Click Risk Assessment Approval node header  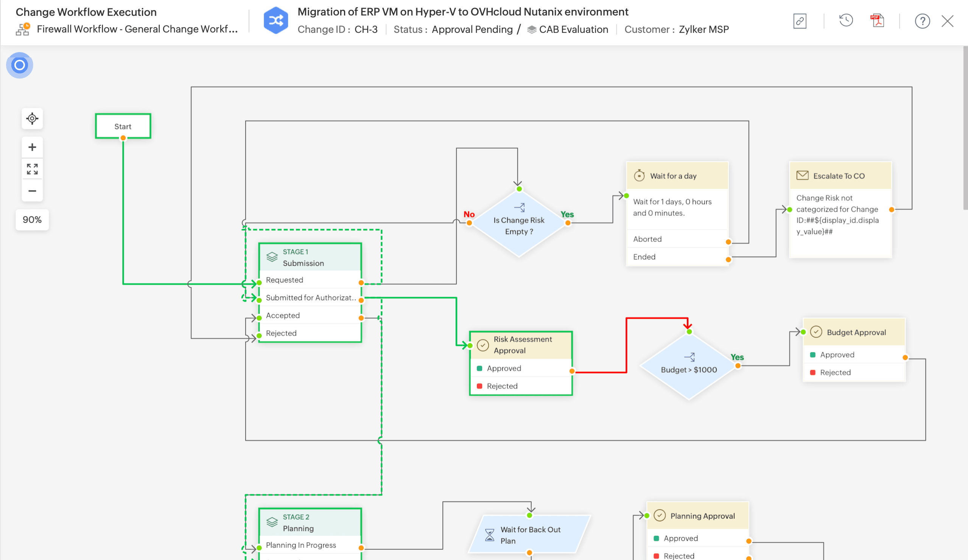coord(521,345)
